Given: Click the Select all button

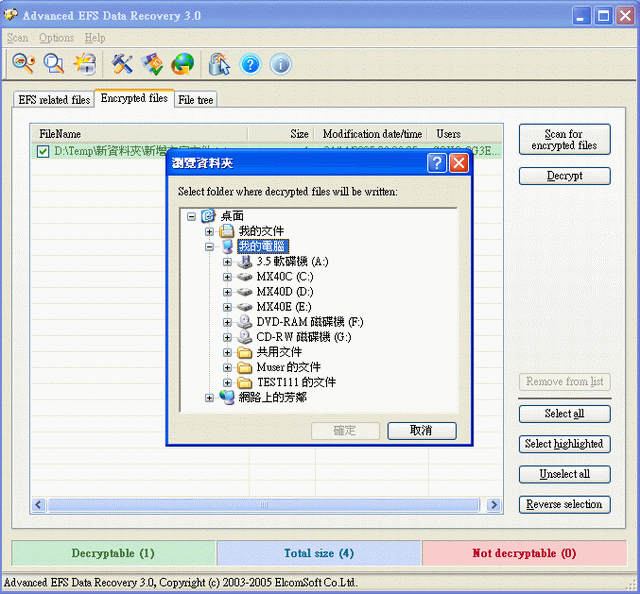Looking at the screenshot, I should (x=564, y=414).
